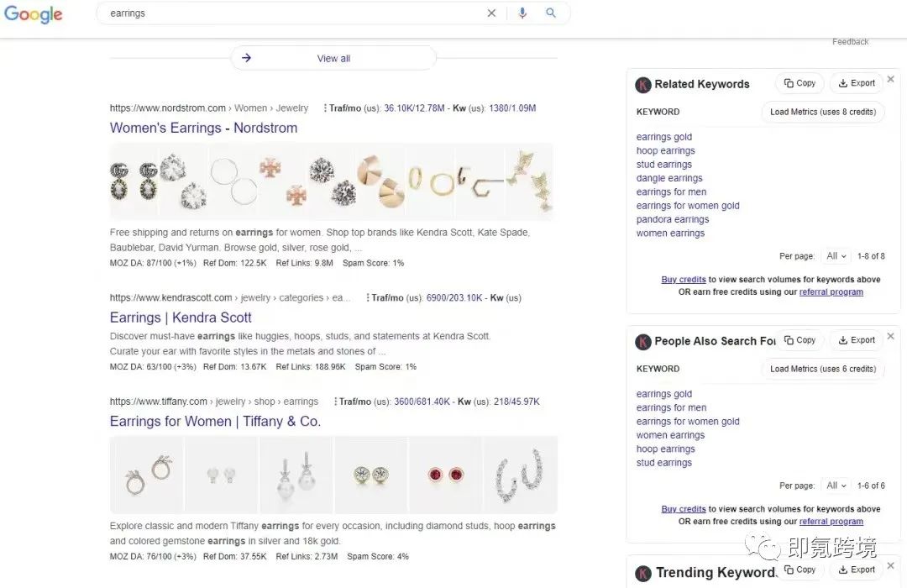This screenshot has height=588, width=907.
Task: Select 'earrings for women gold' in Related Keywords
Action: [x=688, y=206]
